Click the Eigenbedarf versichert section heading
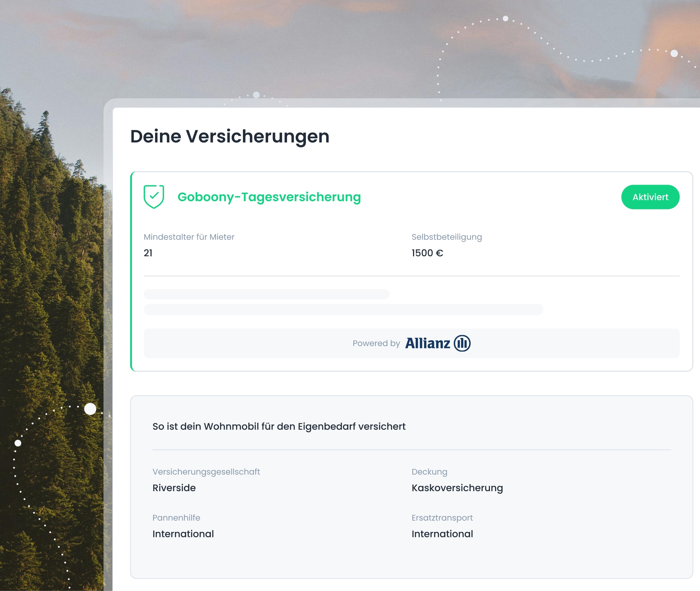The height and width of the screenshot is (591, 700). (x=279, y=426)
